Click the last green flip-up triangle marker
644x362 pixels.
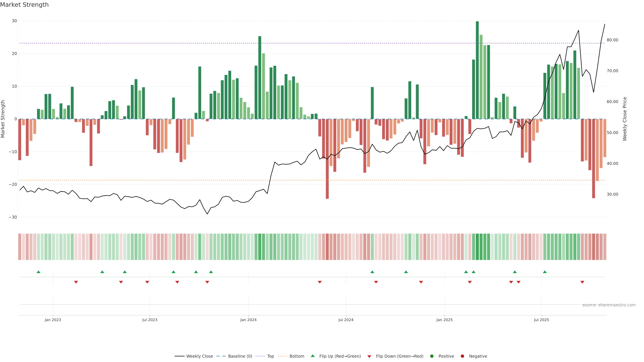tap(545, 272)
